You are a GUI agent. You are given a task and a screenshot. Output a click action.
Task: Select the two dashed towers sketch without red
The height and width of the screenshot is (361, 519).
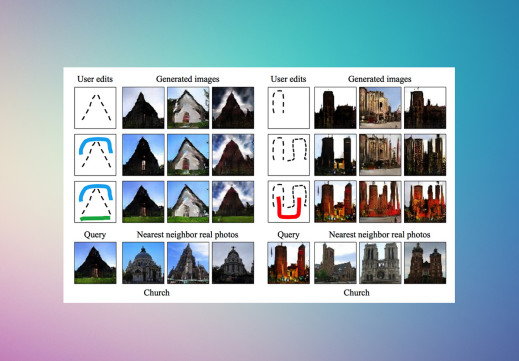pos(289,155)
